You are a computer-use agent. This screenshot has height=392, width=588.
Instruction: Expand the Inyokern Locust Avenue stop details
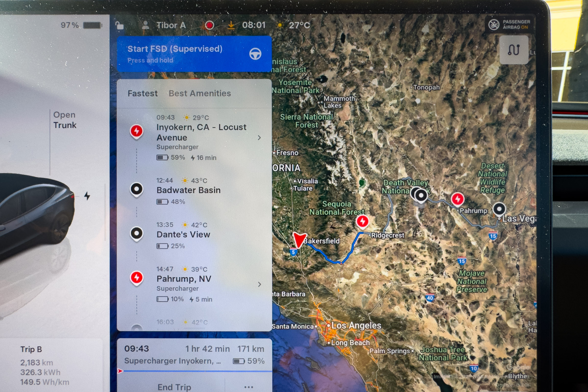point(259,138)
